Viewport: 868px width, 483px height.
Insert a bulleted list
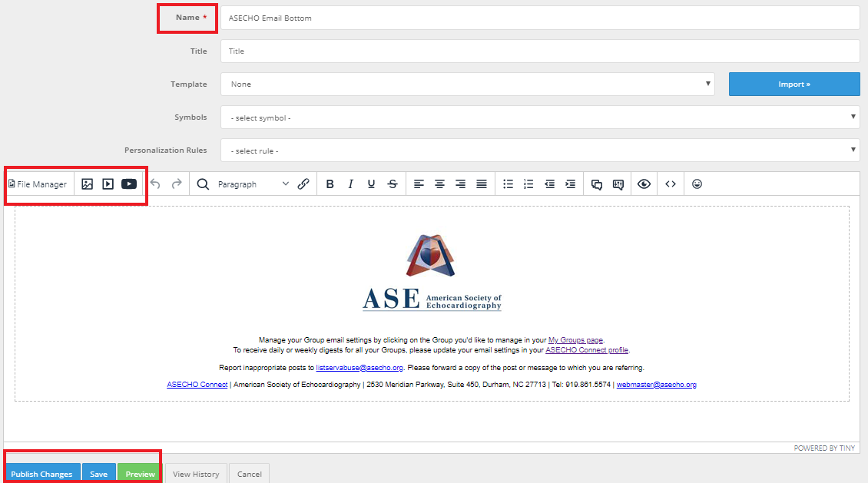(509, 184)
